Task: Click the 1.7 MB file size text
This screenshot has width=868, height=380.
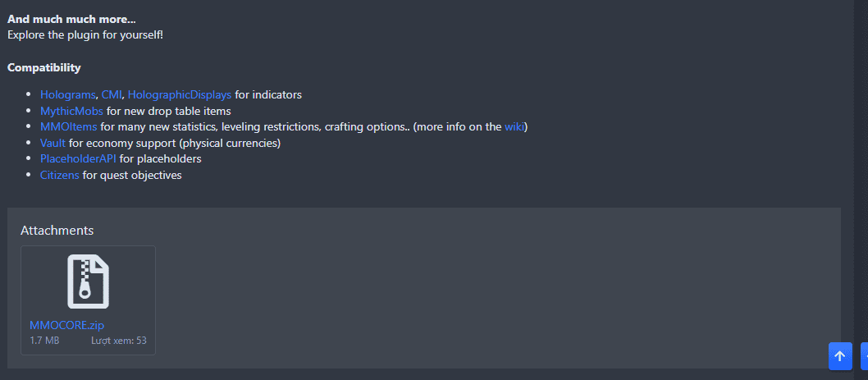Action: [x=44, y=340]
